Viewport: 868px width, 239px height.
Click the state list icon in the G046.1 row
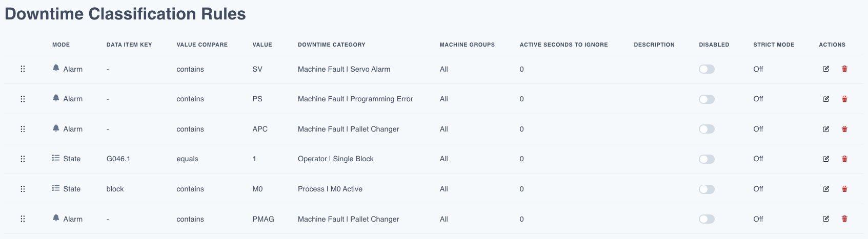[56, 158]
